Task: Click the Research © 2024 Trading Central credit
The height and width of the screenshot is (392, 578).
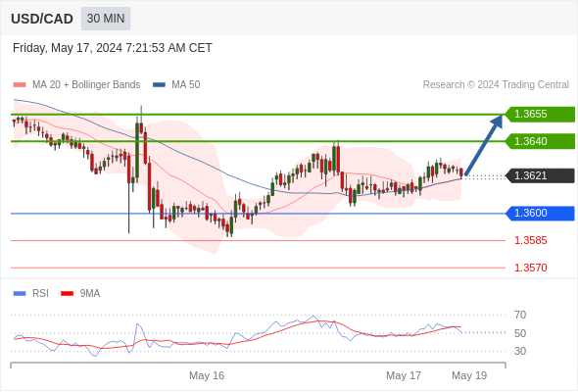Action: pyautogui.click(x=496, y=85)
